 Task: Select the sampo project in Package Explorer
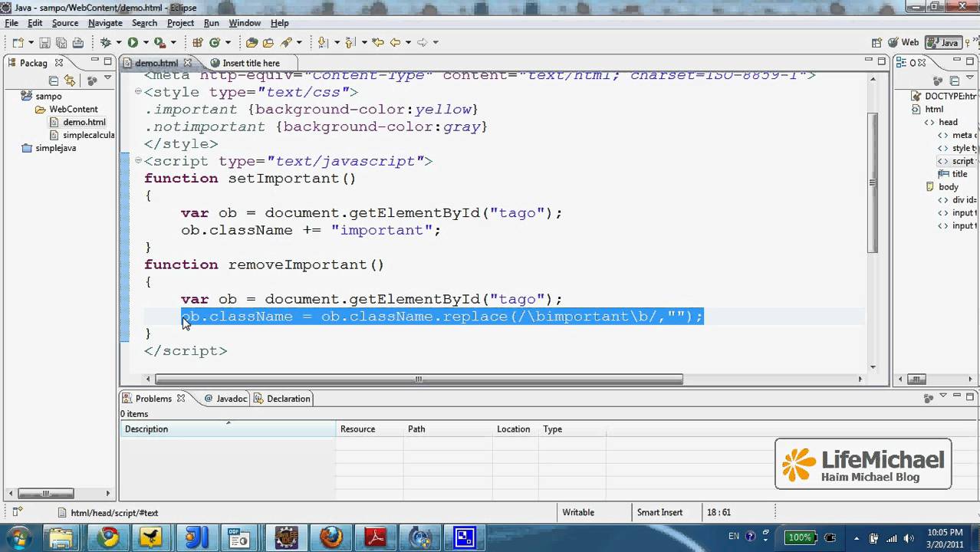tap(48, 97)
